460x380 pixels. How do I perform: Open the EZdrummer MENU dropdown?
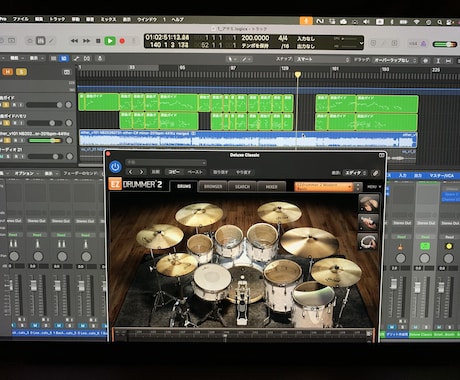pyautogui.click(x=374, y=187)
